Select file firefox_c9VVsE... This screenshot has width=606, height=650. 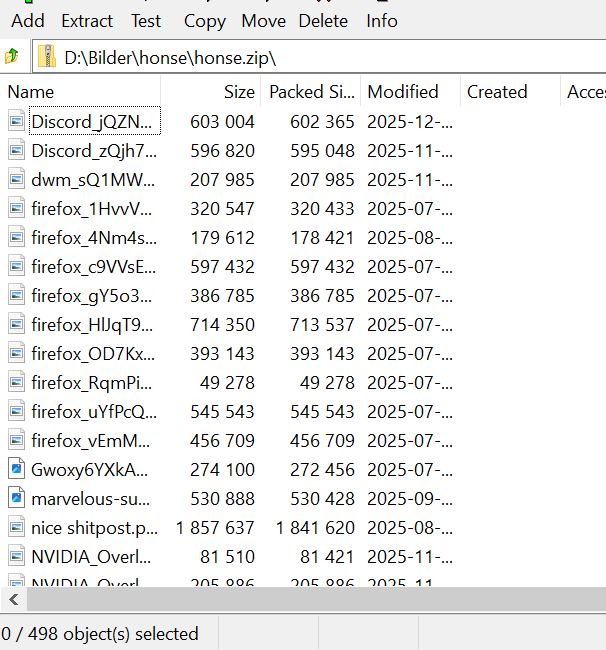point(94,267)
